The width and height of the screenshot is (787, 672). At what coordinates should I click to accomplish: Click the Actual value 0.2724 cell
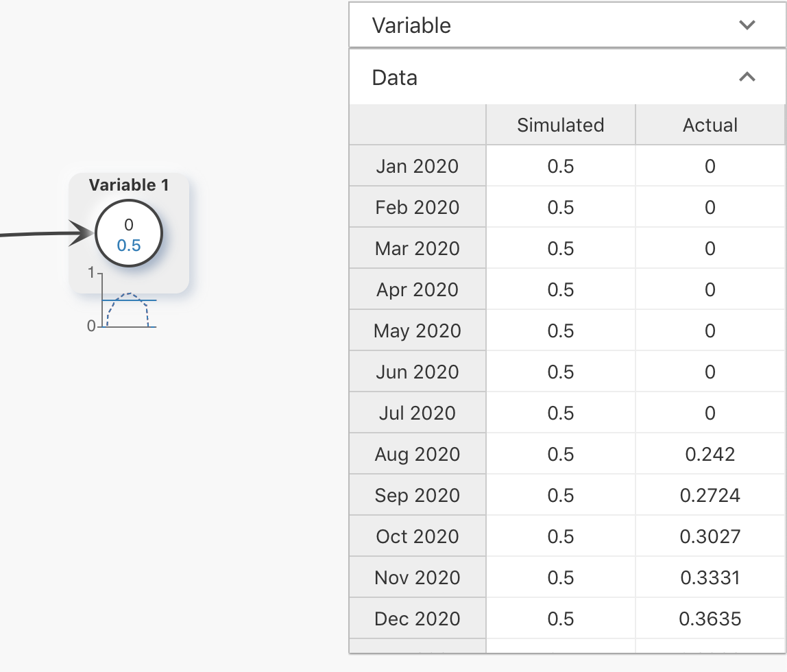tap(710, 495)
